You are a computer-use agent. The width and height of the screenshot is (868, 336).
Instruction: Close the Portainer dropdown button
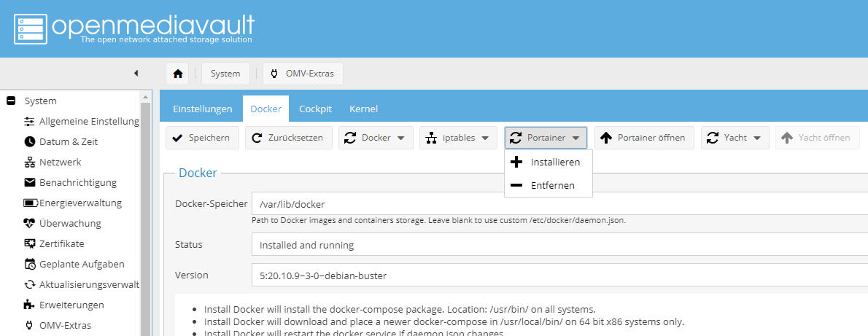pos(546,138)
